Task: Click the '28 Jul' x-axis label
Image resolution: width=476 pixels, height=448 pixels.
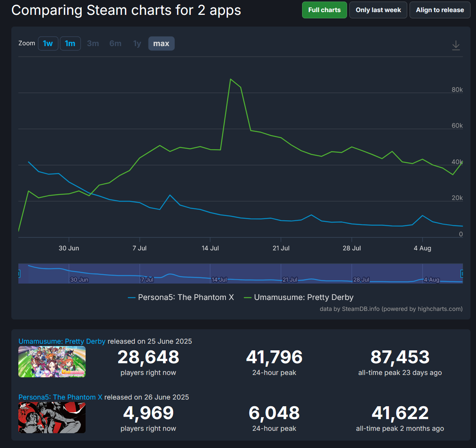Action: (352, 248)
